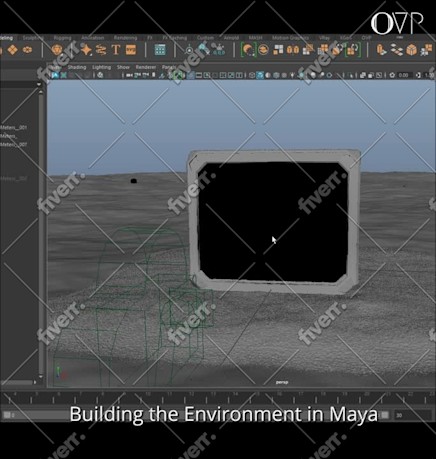Click the orange helix coil shelf icon
The width and height of the screenshot is (436, 459).
[101, 50]
